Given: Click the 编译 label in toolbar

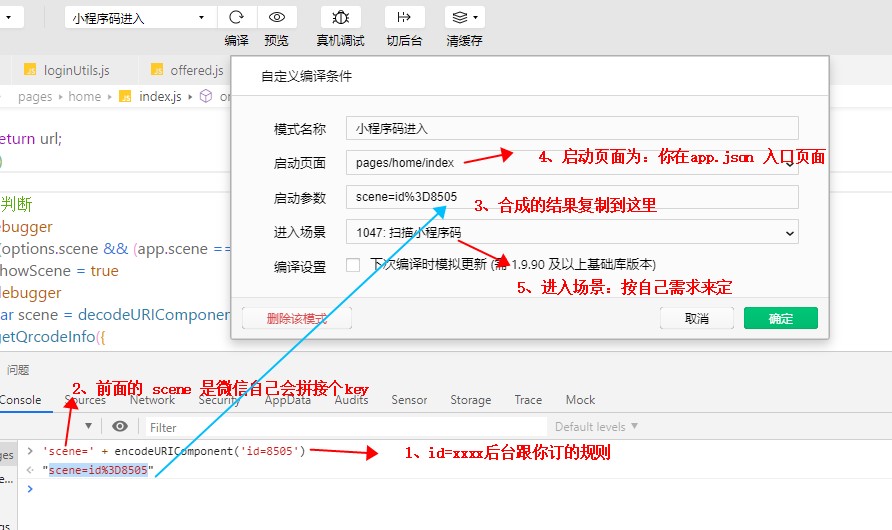Looking at the screenshot, I should 237,41.
